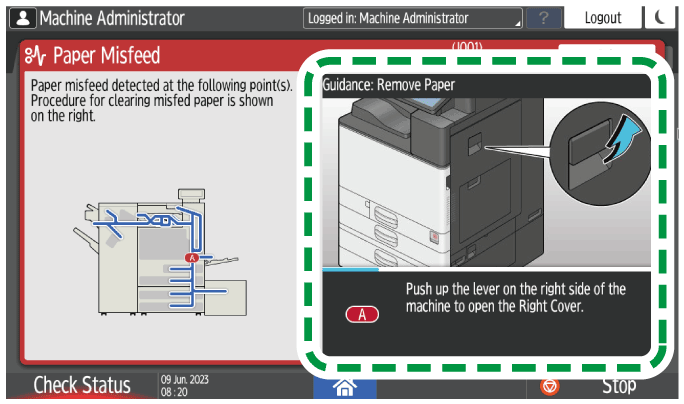Image resolution: width=684 pixels, height=404 pixels.
Task: Tap the Check Status button
Action: pyautogui.click(x=82, y=385)
